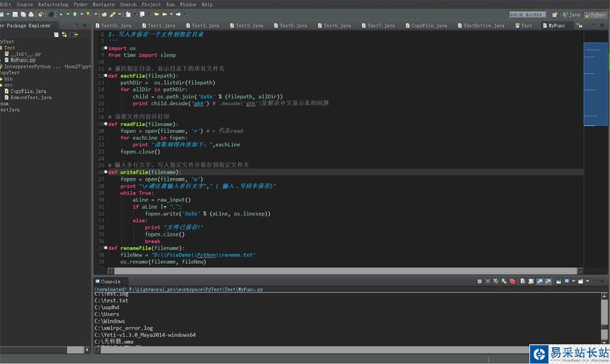Click the Open Perspective icon
Image resolution: width=610 pixels, height=364 pixels.
pos(554,14)
